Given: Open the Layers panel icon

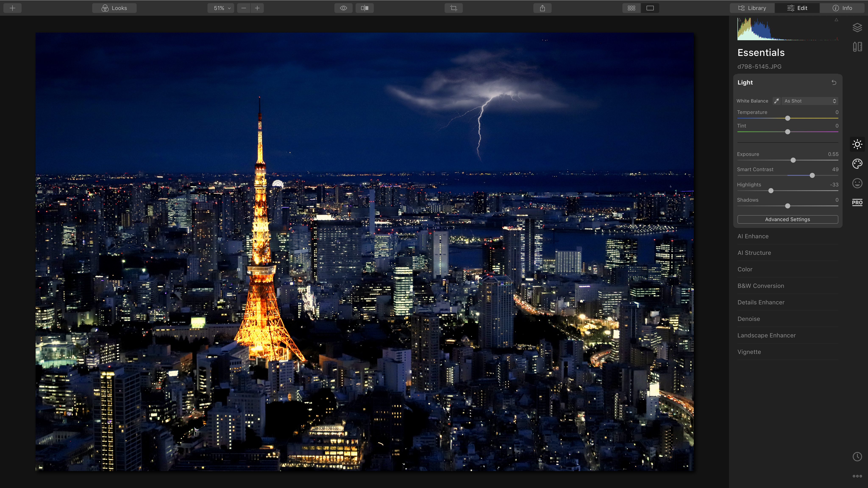Looking at the screenshot, I should pos(857,28).
